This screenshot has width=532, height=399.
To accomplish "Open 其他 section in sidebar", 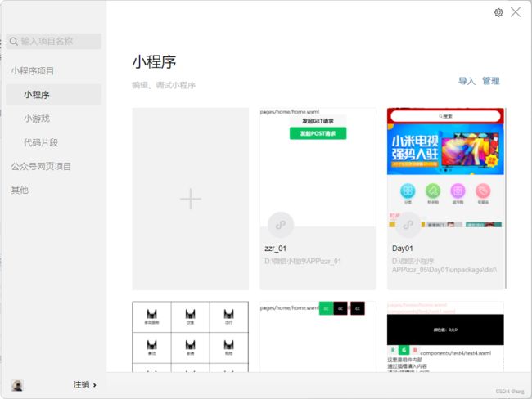I will tap(20, 191).
